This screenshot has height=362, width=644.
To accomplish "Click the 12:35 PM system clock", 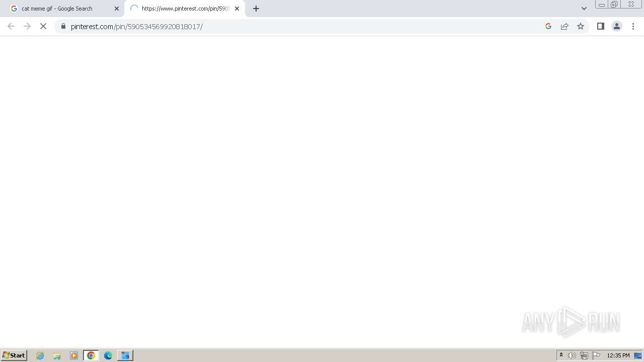I will coord(618,355).
